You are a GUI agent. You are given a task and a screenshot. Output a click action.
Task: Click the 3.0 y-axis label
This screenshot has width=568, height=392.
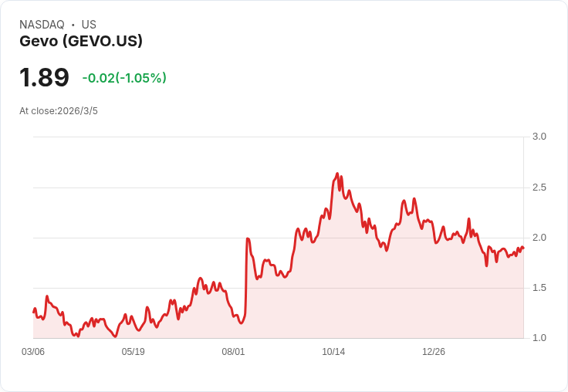point(539,137)
